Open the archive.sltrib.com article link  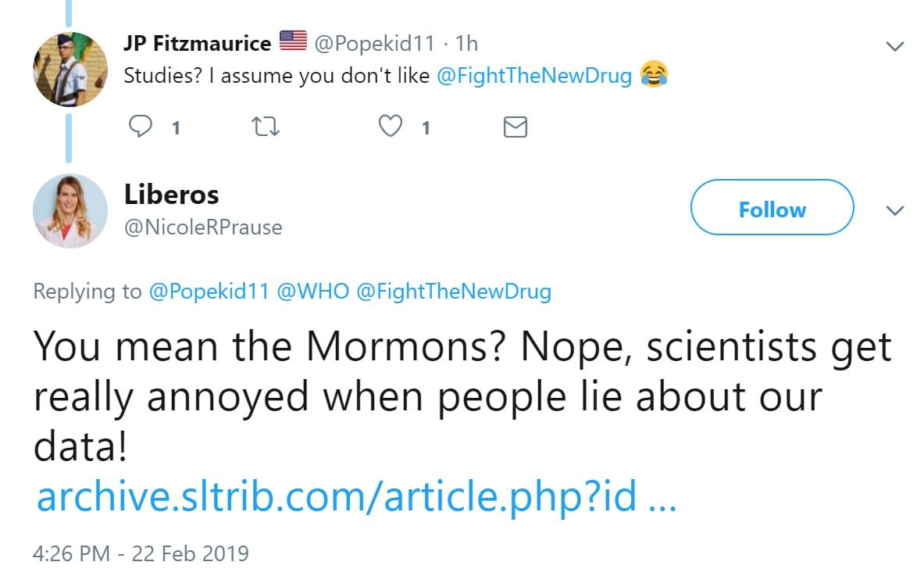[x=355, y=497]
